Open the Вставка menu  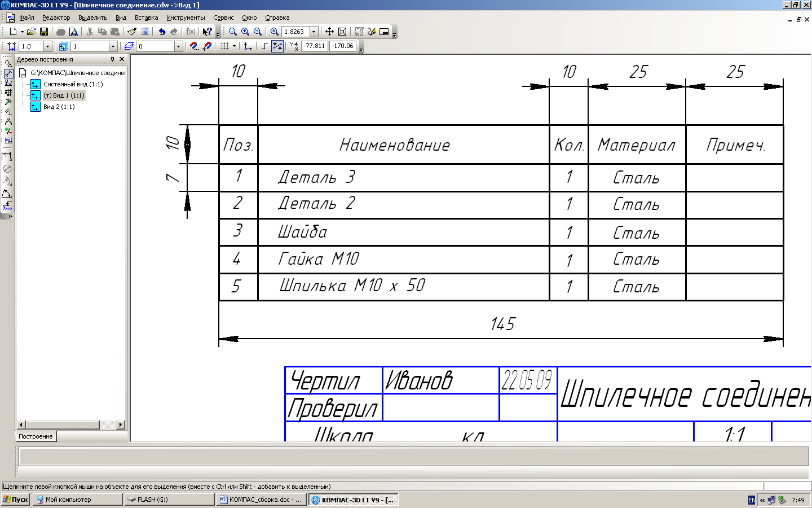(x=146, y=17)
